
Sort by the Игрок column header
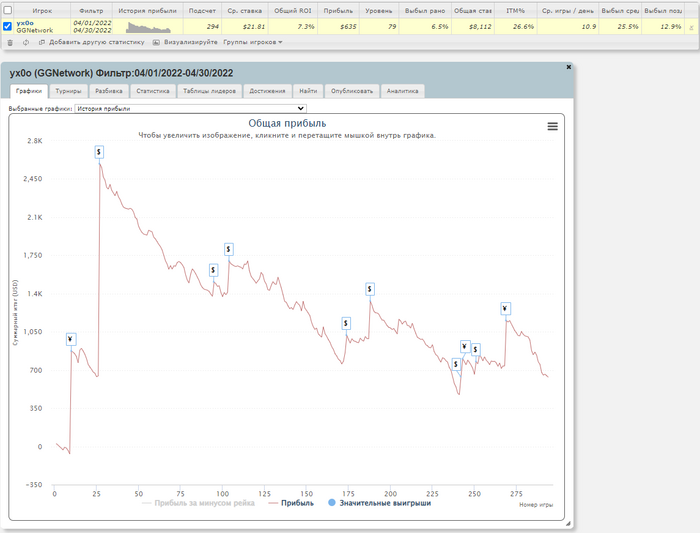(x=42, y=11)
